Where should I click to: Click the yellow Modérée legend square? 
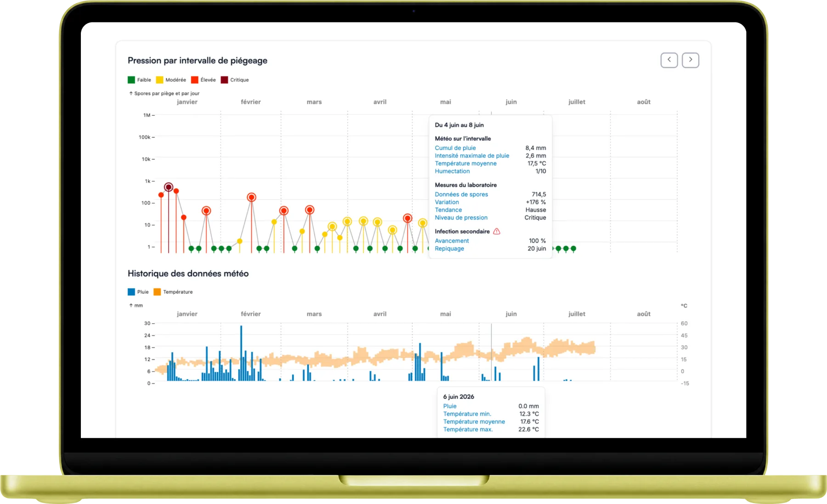[x=159, y=80]
